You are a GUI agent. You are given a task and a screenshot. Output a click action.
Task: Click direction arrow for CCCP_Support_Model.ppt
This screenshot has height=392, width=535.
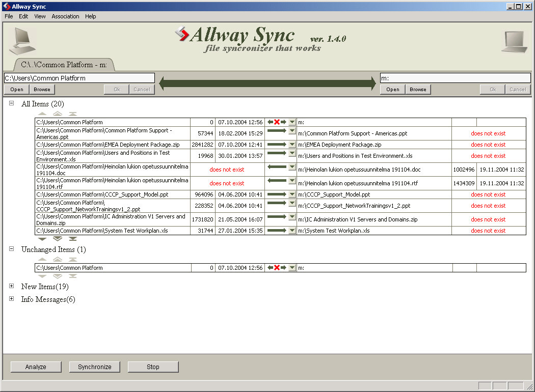(x=277, y=194)
